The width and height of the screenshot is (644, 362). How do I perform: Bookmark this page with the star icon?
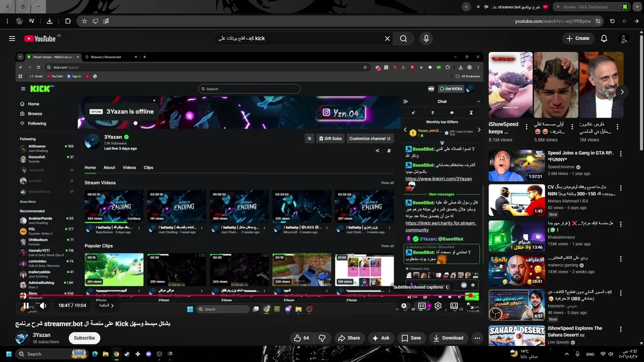pos(84,21)
